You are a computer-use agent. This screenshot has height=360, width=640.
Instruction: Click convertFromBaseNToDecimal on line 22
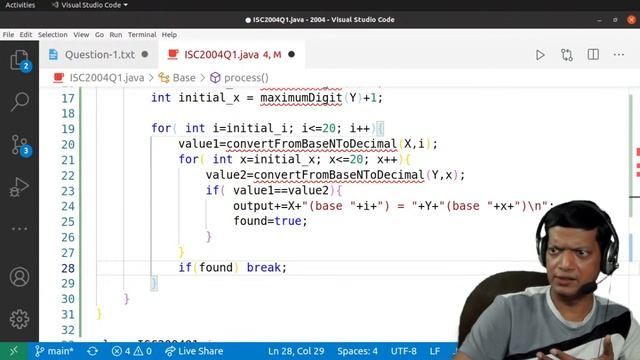pyautogui.click(x=339, y=175)
